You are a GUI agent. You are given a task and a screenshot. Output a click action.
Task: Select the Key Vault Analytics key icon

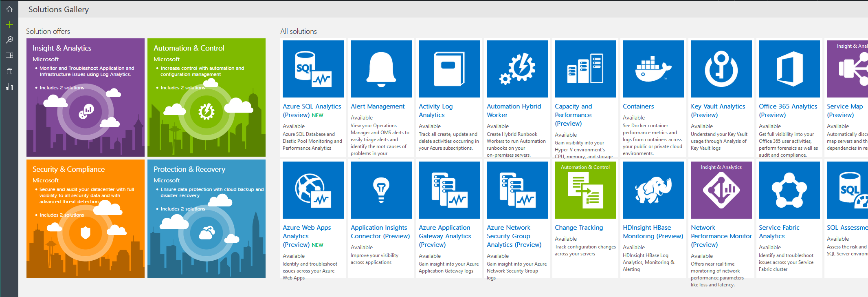tap(721, 69)
